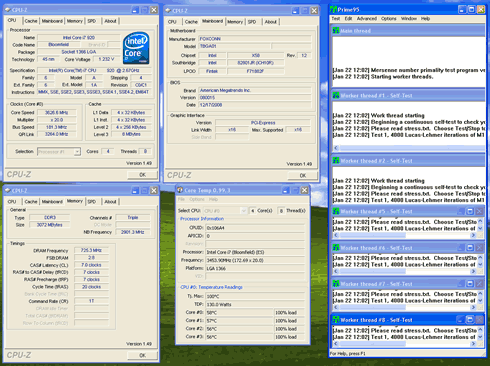The height and width of the screenshot is (366, 490).
Task: Click OK in the CPU-Z CPU window
Action: pyautogui.click(x=142, y=175)
